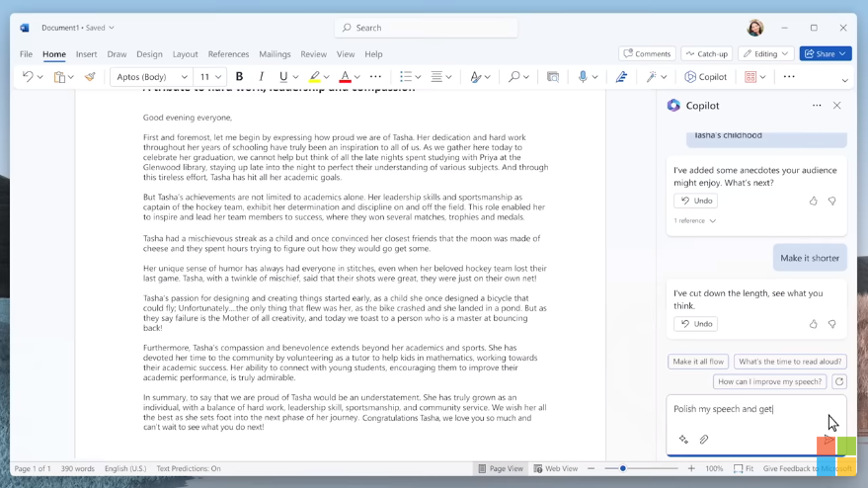Expand the 1 reference disclosure
This screenshot has height=488, width=868.
[695, 220]
